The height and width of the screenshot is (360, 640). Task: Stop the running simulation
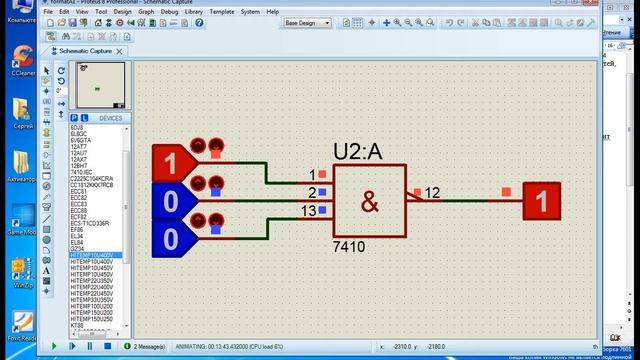[x=107, y=346]
